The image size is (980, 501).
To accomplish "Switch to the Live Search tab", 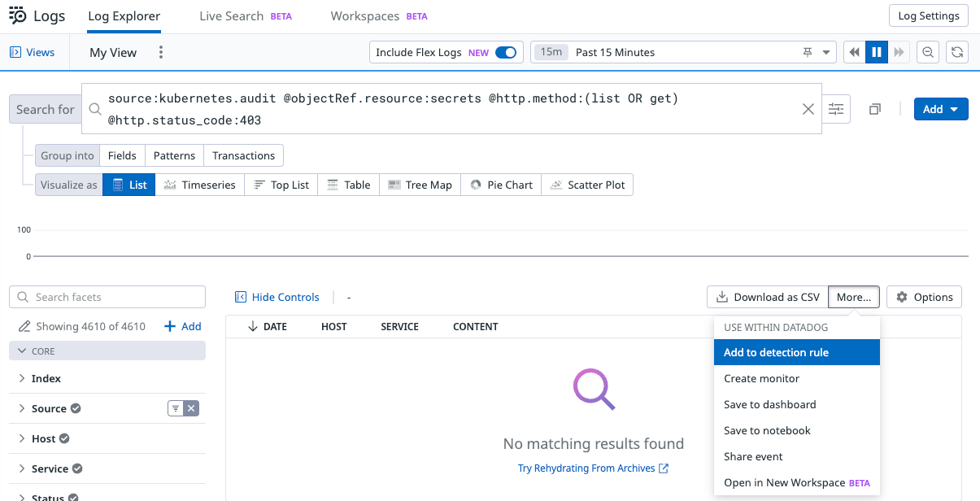I will pyautogui.click(x=230, y=15).
